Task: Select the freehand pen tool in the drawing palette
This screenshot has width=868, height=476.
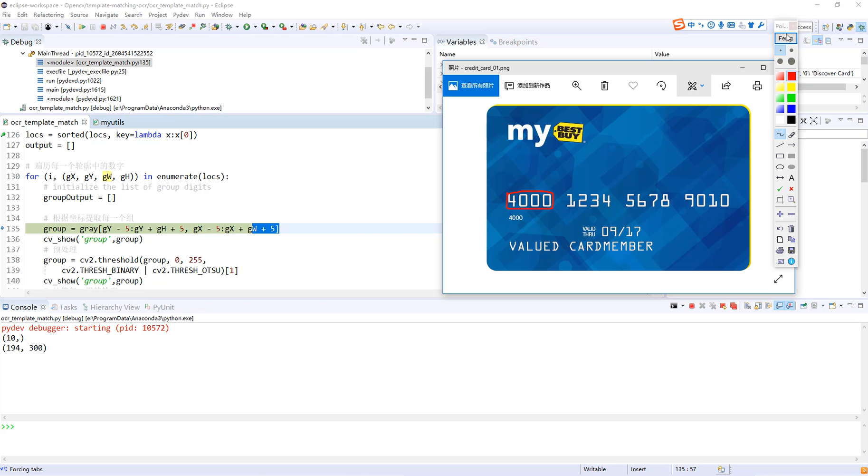Action: coord(780,135)
